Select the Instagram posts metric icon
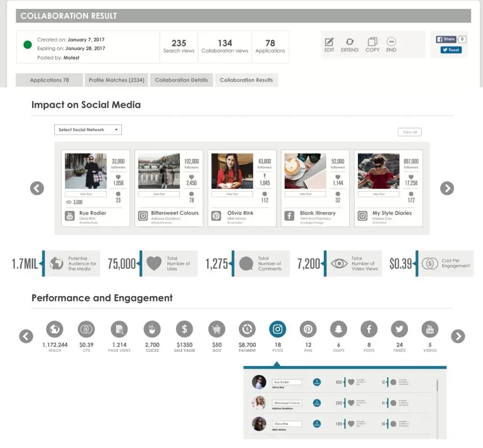 [x=277, y=329]
